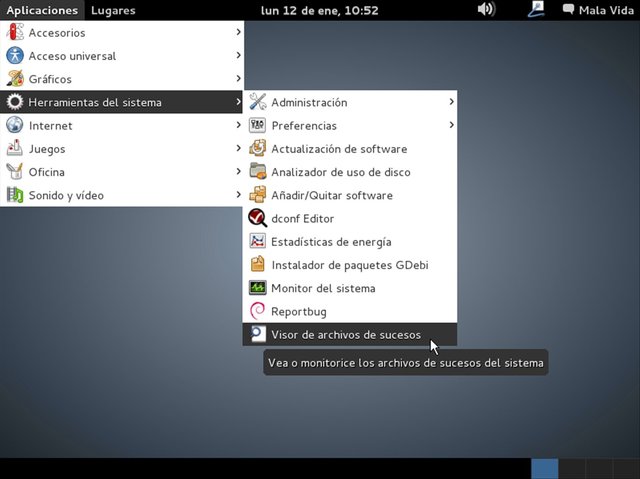Click the text "Añadir/Quitar software"
Image resolution: width=640 pixels, height=479 pixels.
332,195
